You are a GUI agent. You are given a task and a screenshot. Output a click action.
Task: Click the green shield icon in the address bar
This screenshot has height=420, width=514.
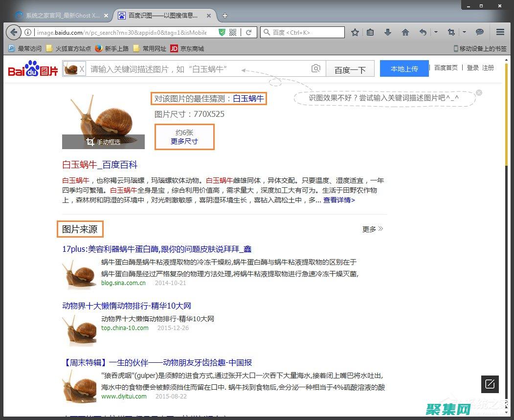223,32
